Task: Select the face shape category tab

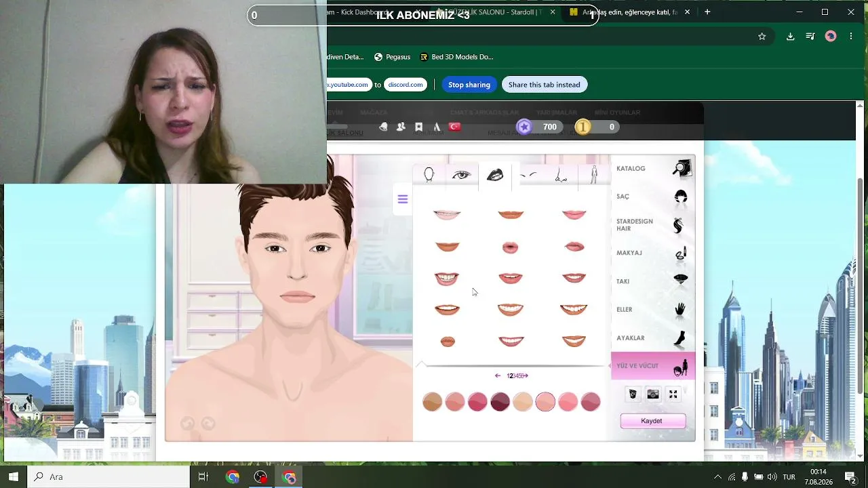Action: tap(429, 176)
